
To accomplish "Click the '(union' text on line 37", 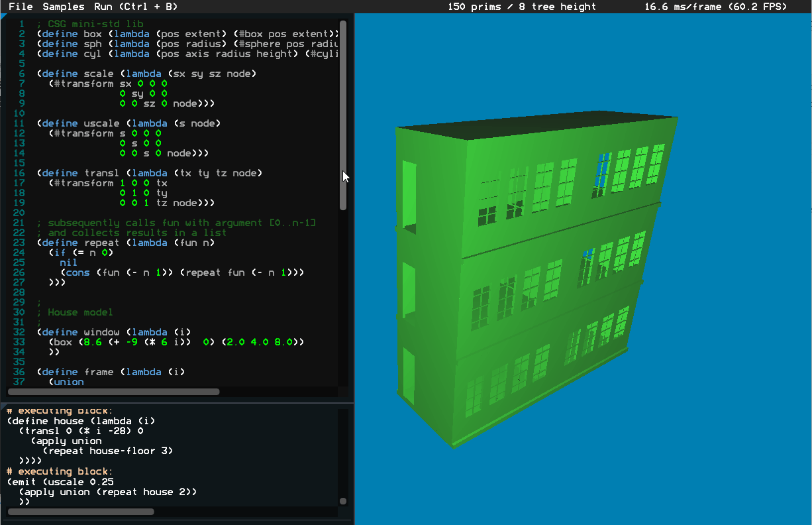I will coord(66,382).
